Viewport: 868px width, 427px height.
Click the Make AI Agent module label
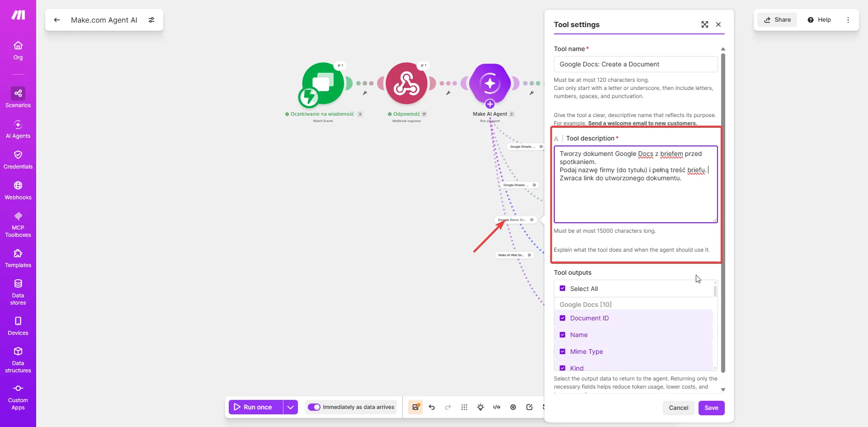490,114
